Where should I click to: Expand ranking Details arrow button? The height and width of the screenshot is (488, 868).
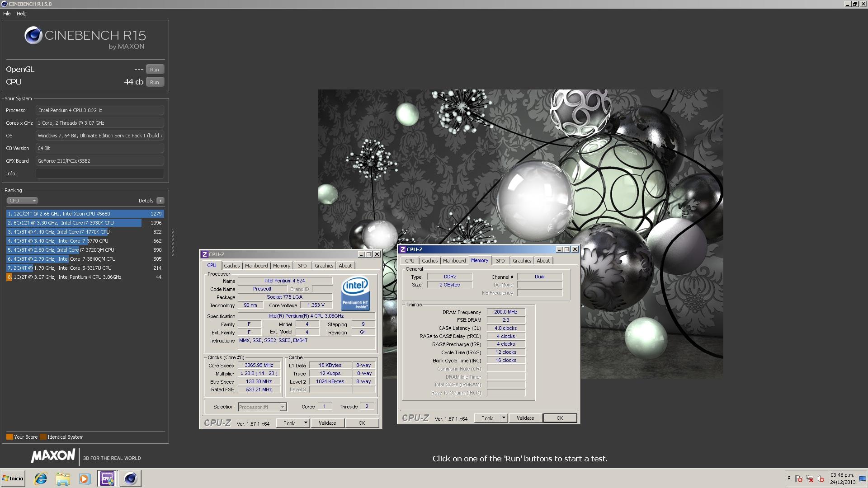160,201
